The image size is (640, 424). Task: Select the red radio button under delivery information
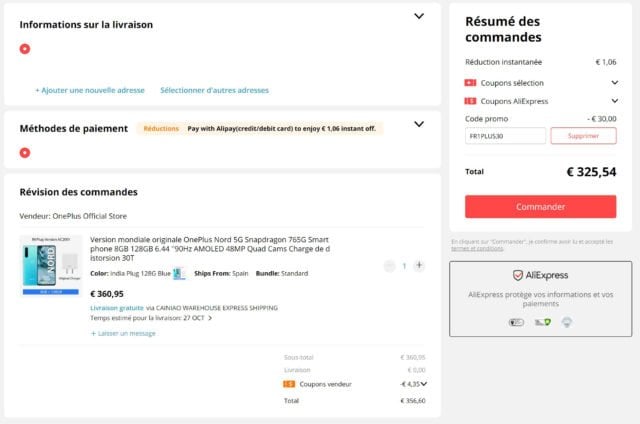(25, 48)
